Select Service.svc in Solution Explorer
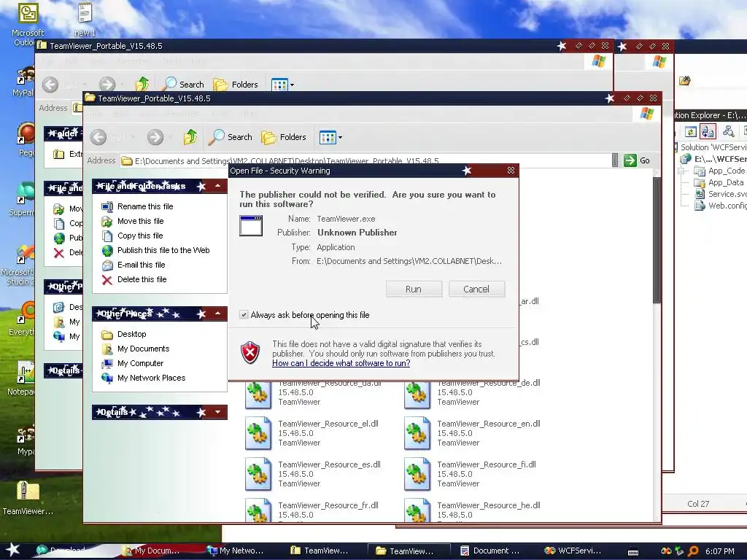This screenshot has height=560, width=747. (720, 194)
